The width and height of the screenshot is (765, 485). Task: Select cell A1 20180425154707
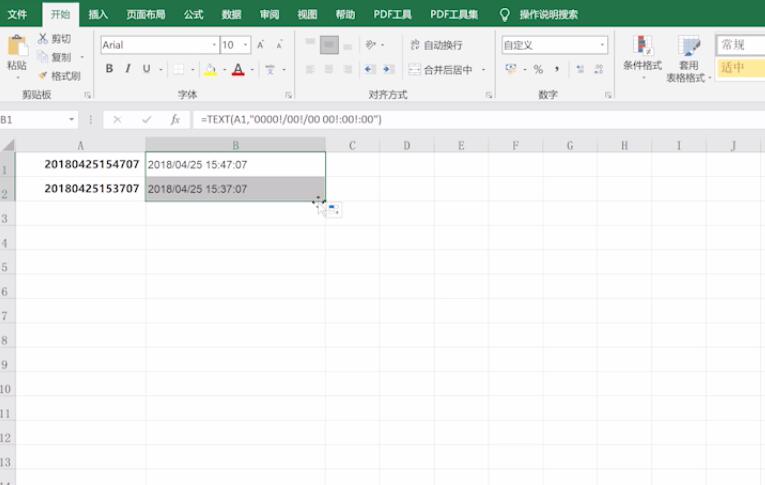coord(81,164)
